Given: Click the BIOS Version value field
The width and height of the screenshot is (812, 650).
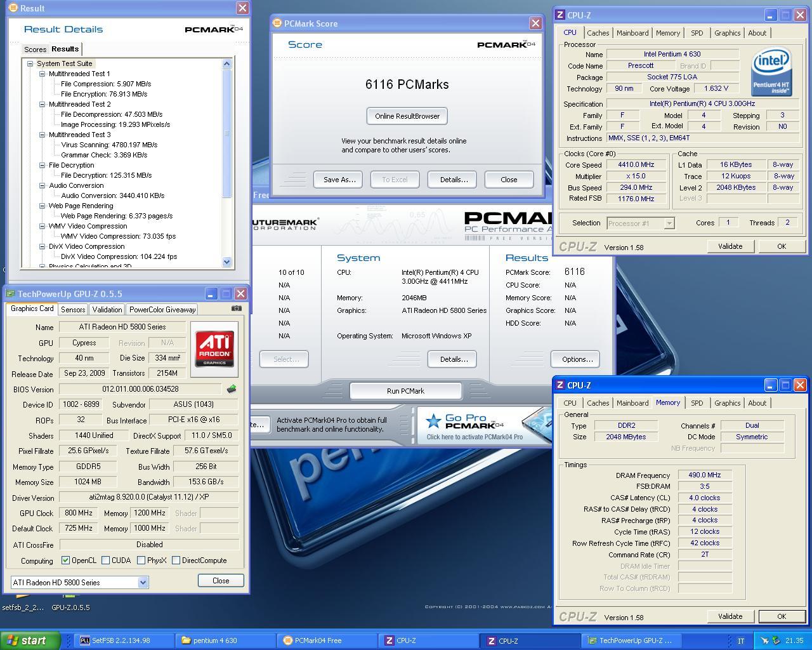Looking at the screenshot, I should pos(140,389).
